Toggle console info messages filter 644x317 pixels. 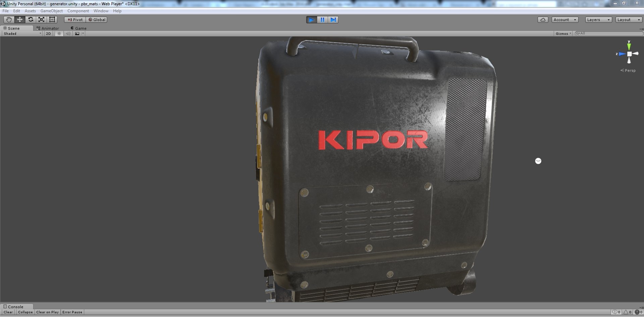616,312
